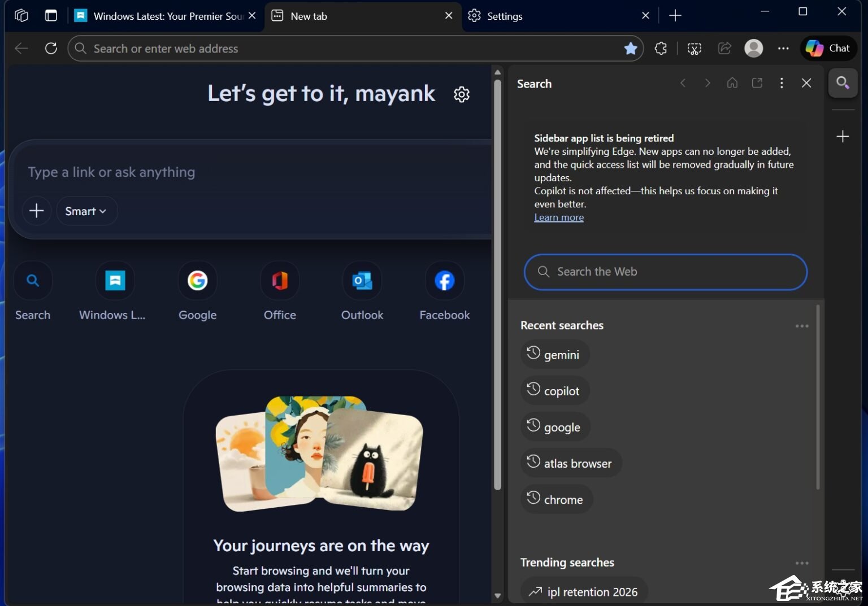Screen dimensions: 868x606
Task: Open the Outlook quick link
Action: [362, 291]
